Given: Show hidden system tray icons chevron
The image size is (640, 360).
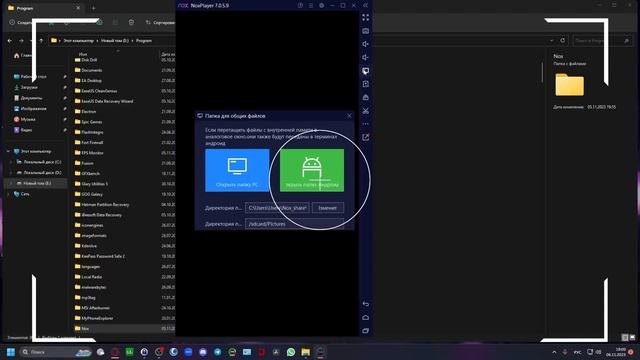Looking at the screenshot, I should (554, 352).
